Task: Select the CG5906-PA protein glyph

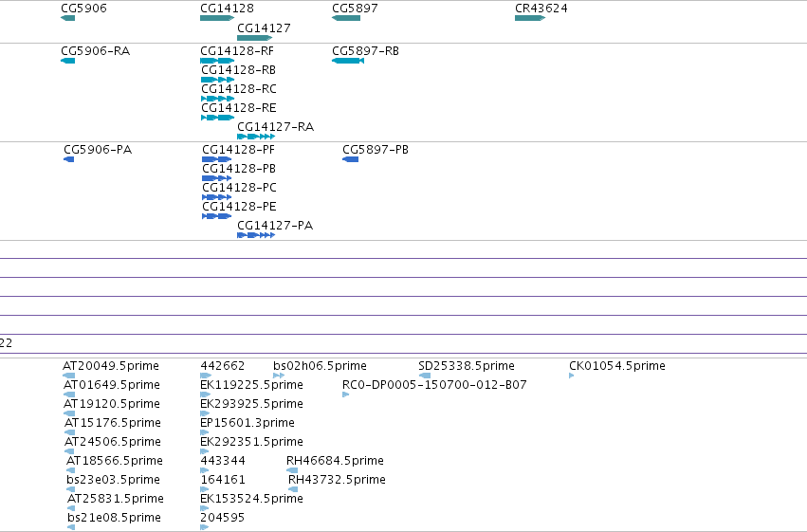Action: pos(69,159)
